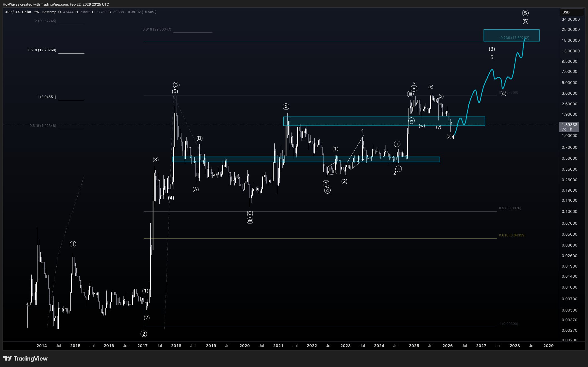
Task: Select the circled ① marker near the 2015 peak
Action: 73,244
